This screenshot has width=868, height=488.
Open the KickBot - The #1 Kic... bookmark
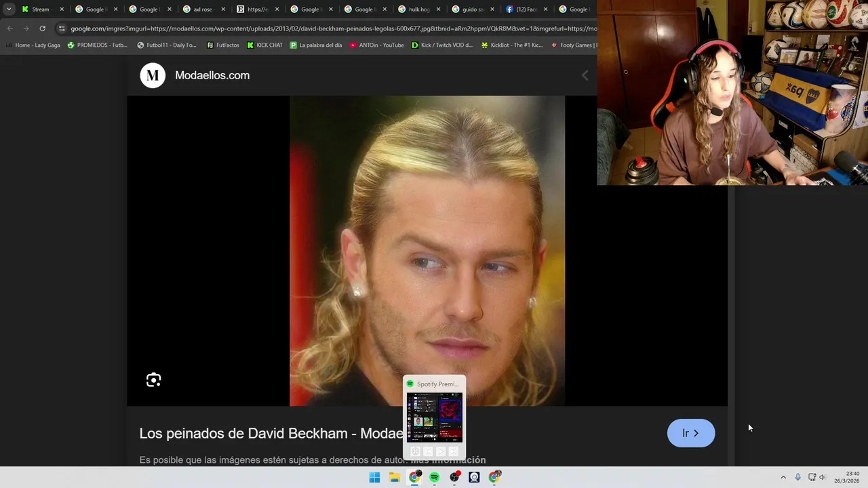pos(512,45)
